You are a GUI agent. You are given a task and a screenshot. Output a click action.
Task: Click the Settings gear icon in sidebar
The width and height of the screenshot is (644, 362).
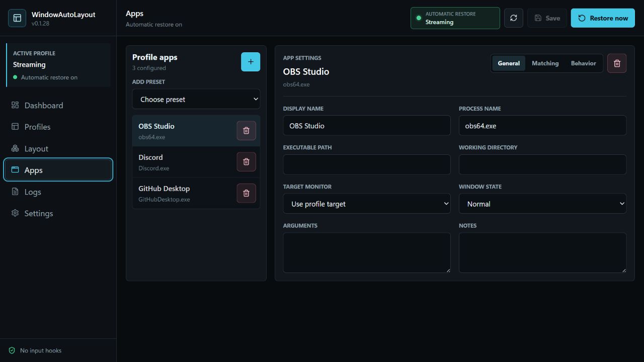[15, 213]
